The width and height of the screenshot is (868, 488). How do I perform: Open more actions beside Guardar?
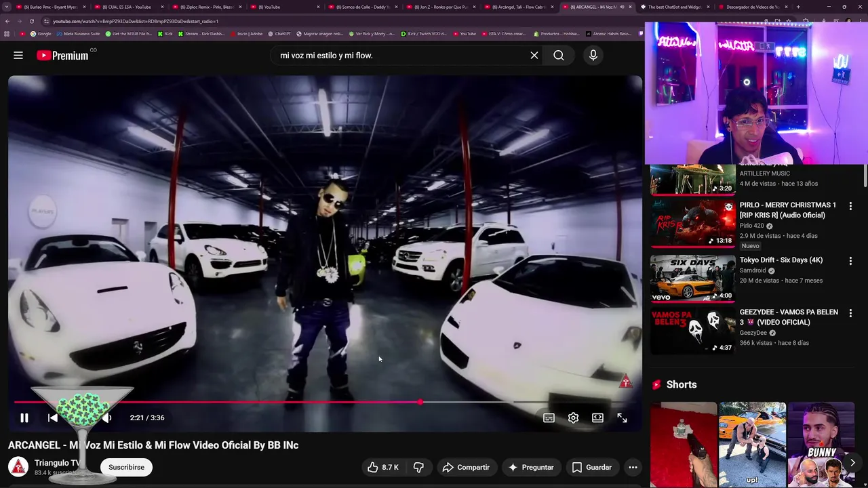[x=633, y=467]
